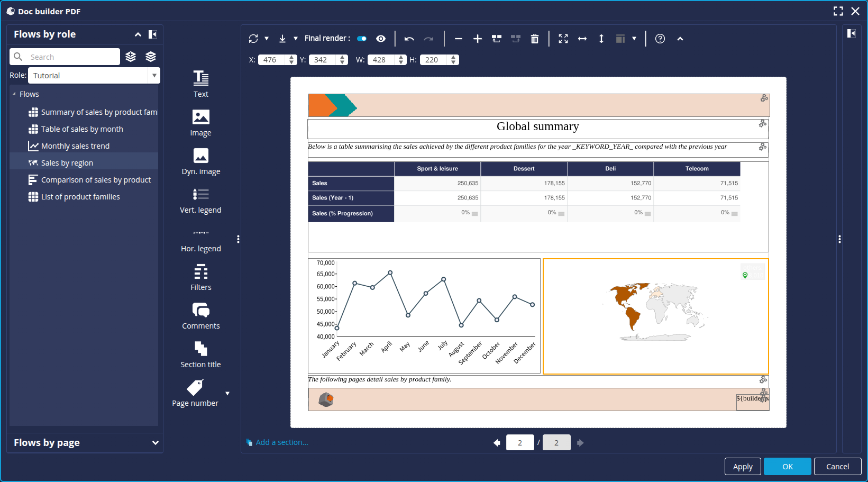Screen dimensions: 868x482
Task: Select Comparison of sales by product
Action: (96, 180)
